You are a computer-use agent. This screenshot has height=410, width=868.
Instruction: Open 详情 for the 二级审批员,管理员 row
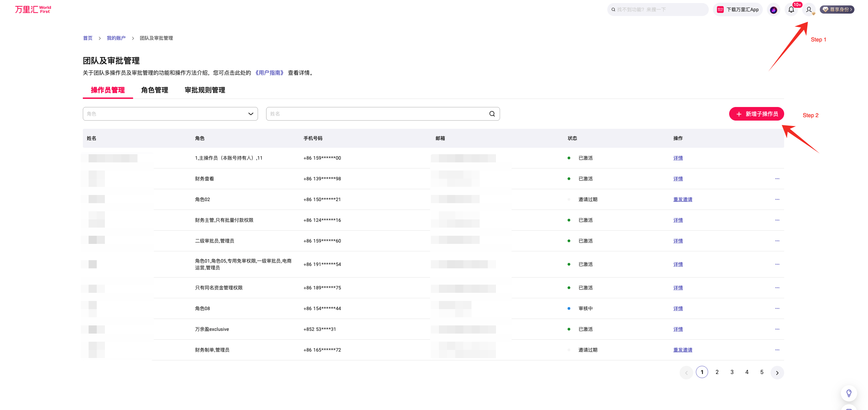click(x=678, y=241)
